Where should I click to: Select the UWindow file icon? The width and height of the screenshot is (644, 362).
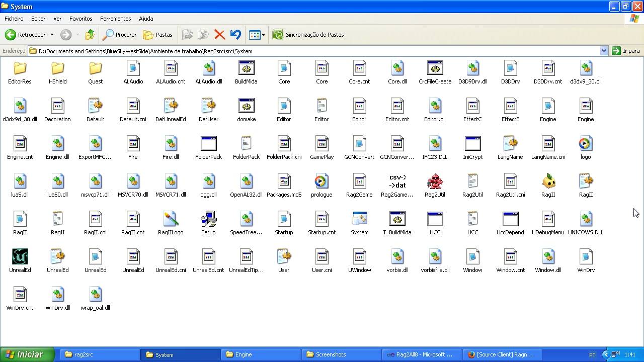tap(359, 261)
